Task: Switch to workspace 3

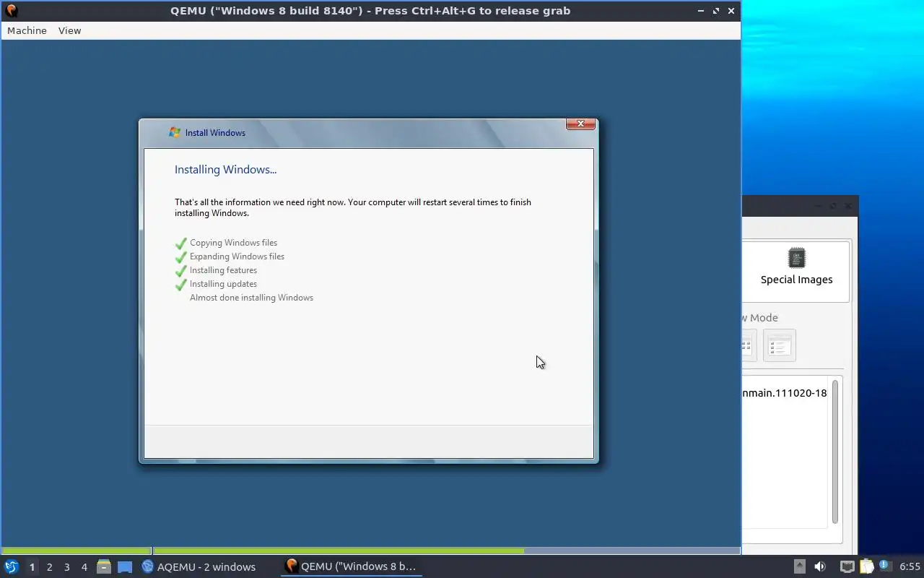Action: click(x=66, y=567)
